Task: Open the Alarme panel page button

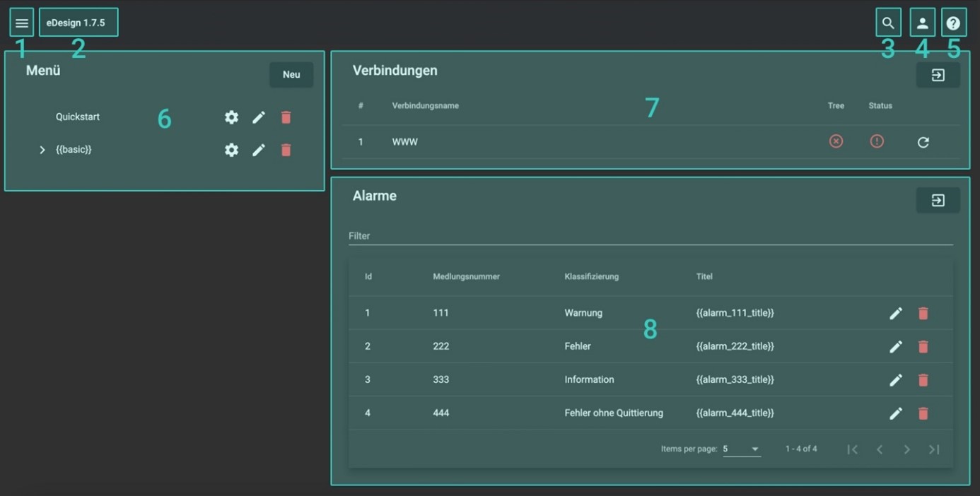Action: tap(938, 201)
